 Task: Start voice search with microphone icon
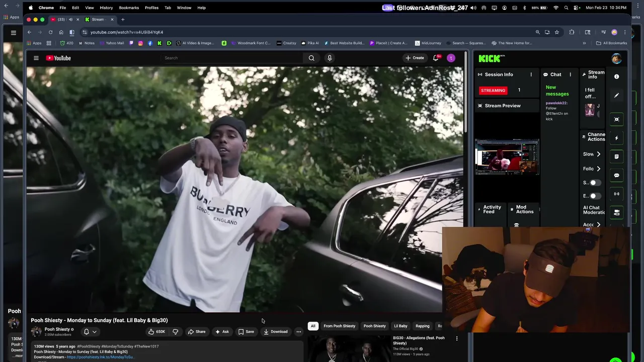point(330,58)
